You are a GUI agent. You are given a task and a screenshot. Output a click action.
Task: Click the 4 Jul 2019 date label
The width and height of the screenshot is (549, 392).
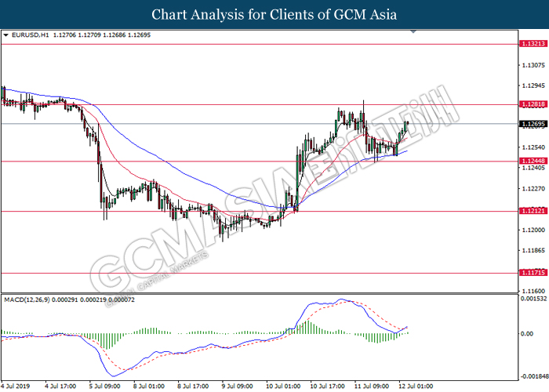[x=16, y=387]
